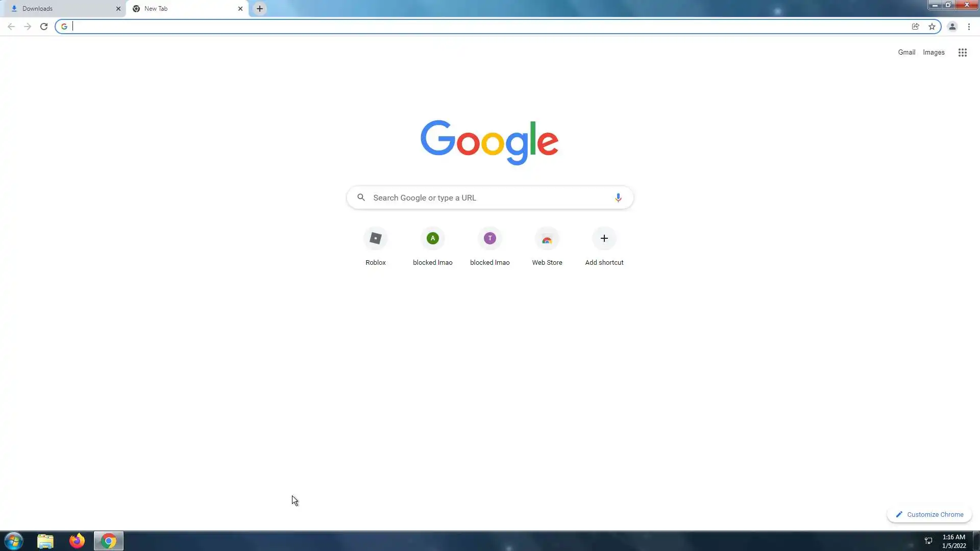This screenshot has height=551, width=980.
Task: Open the Images link
Action: (x=934, y=53)
